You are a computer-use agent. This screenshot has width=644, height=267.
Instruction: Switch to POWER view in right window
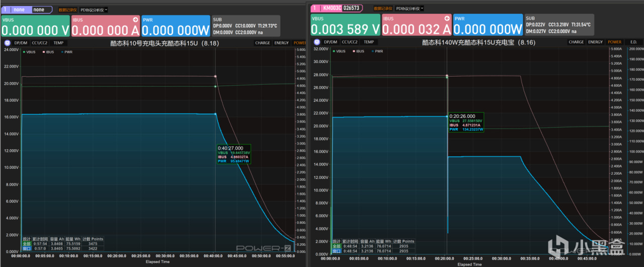point(614,42)
